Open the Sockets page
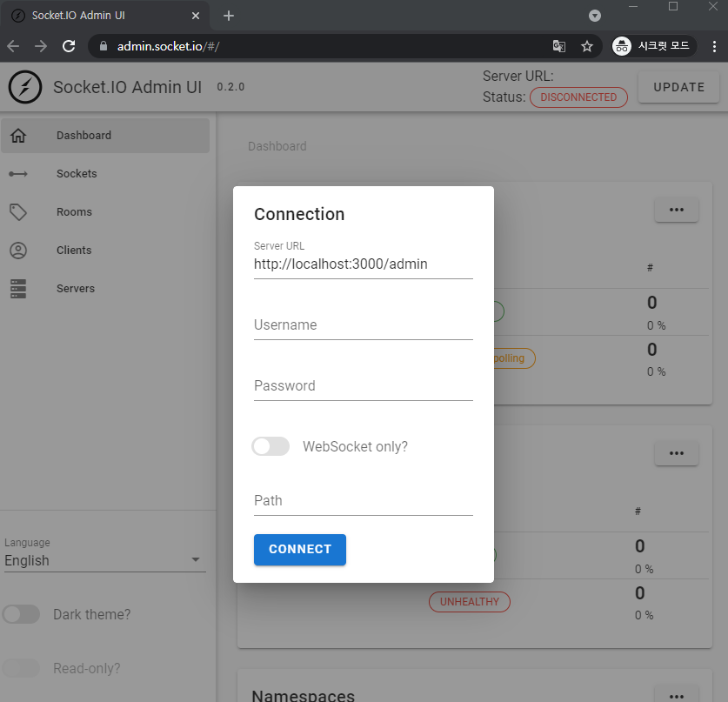The width and height of the screenshot is (728, 702). 105,174
